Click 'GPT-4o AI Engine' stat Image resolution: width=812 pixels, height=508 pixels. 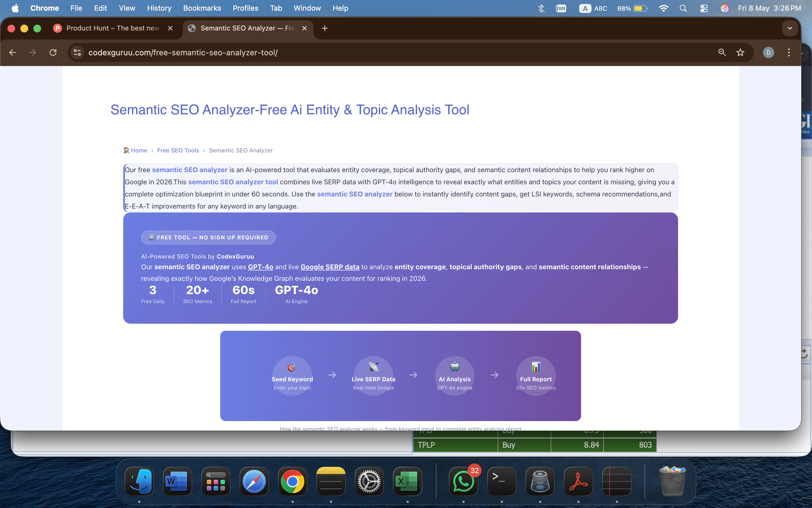click(296, 294)
